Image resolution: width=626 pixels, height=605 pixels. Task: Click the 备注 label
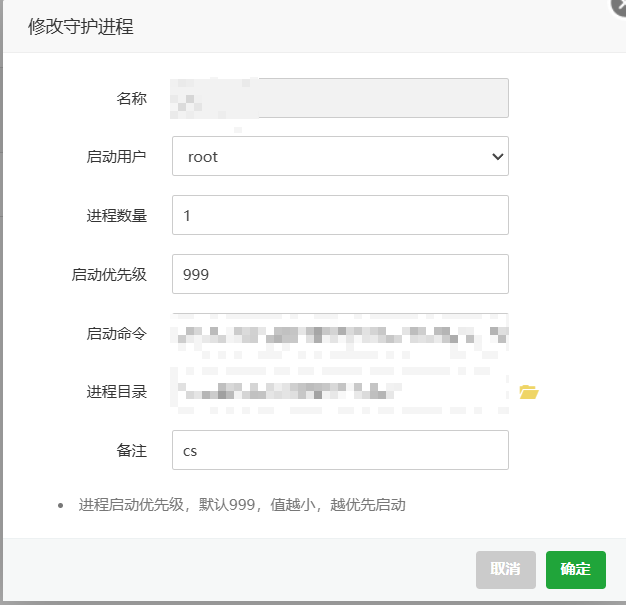pyautogui.click(x=132, y=451)
